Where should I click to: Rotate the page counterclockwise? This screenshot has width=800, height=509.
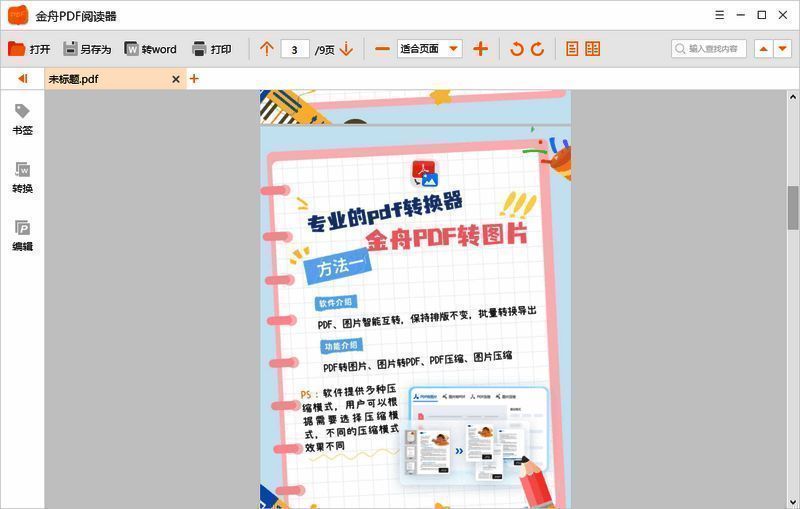pos(517,49)
